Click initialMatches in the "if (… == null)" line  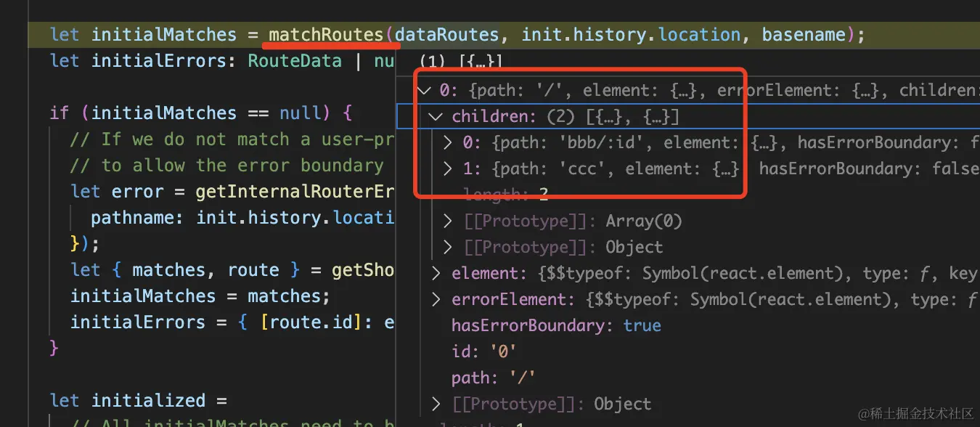[164, 113]
